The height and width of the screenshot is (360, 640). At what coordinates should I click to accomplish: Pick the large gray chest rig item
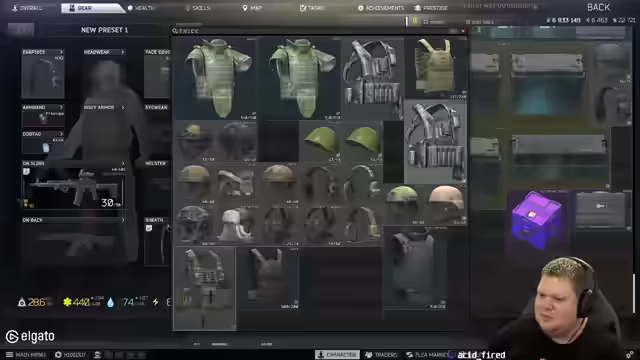tap(435, 142)
